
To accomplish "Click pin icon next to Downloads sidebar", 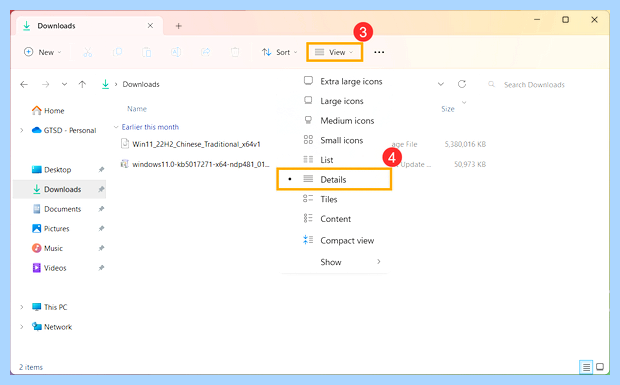I will [101, 189].
